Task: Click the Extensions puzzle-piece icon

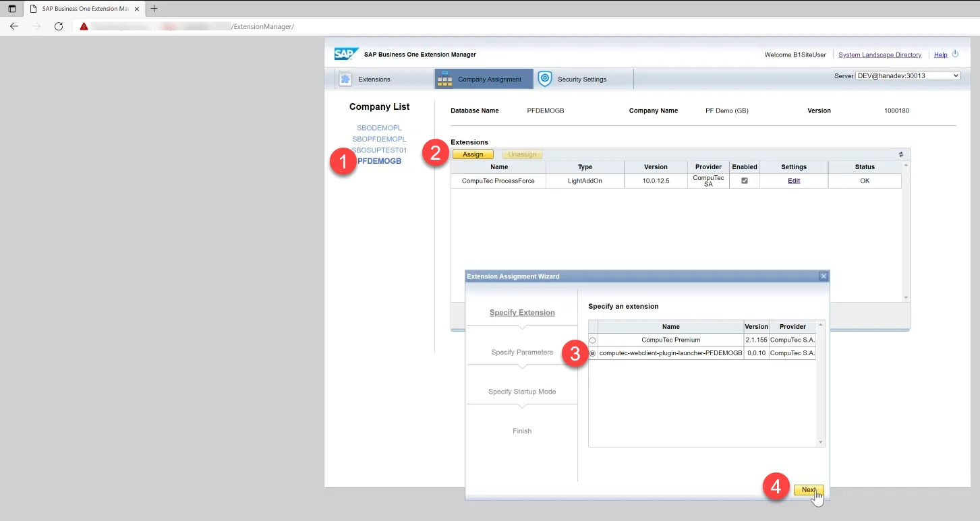Action: pyautogui.click(x=345, y=79)
